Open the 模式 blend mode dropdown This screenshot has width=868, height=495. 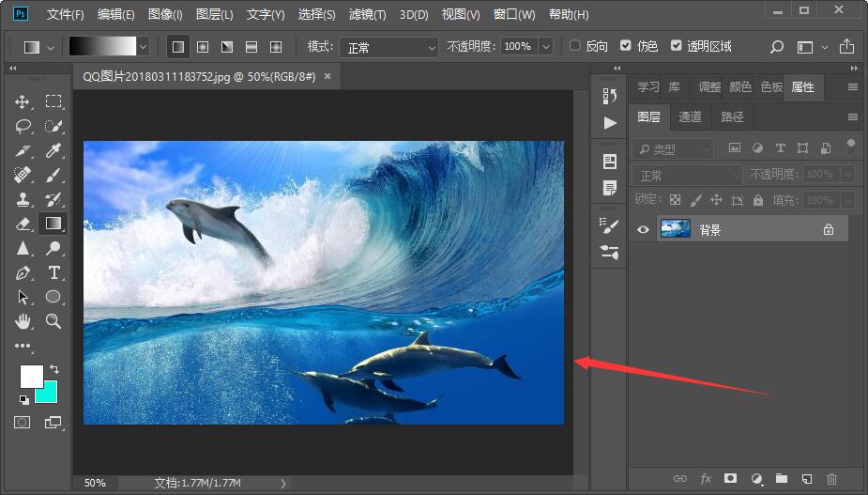tap(388, 48)
